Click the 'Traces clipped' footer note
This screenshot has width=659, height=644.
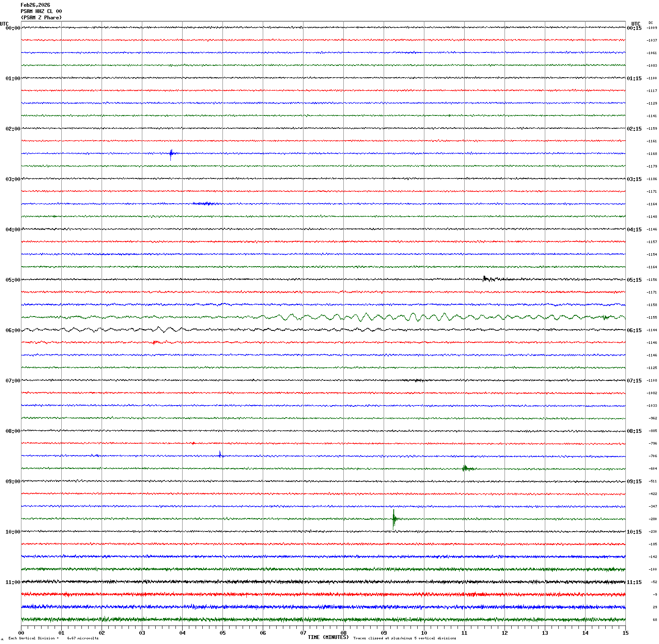pos(404,638)
